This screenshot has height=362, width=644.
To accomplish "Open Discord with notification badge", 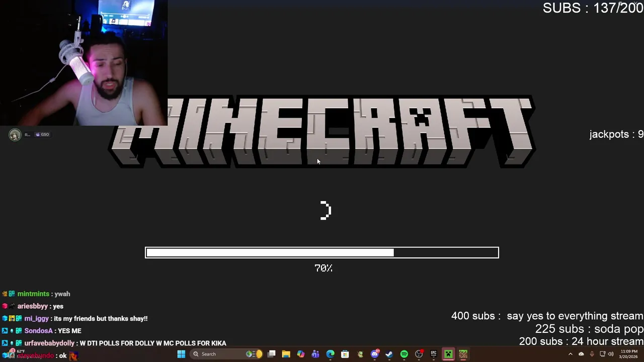I will (x=375, y=354).
